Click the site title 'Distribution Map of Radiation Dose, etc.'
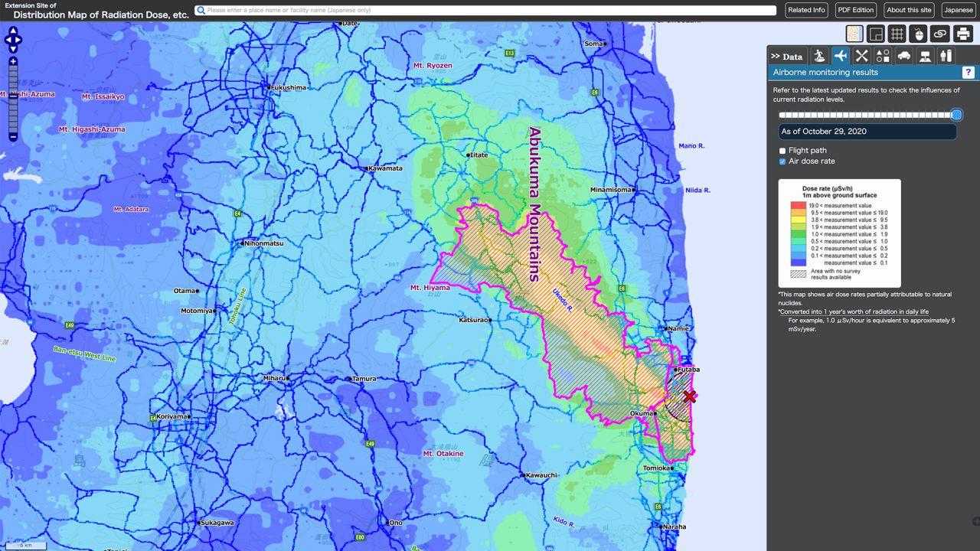The height and width of the screenshot is (551, 980). (x=101, y=15)
